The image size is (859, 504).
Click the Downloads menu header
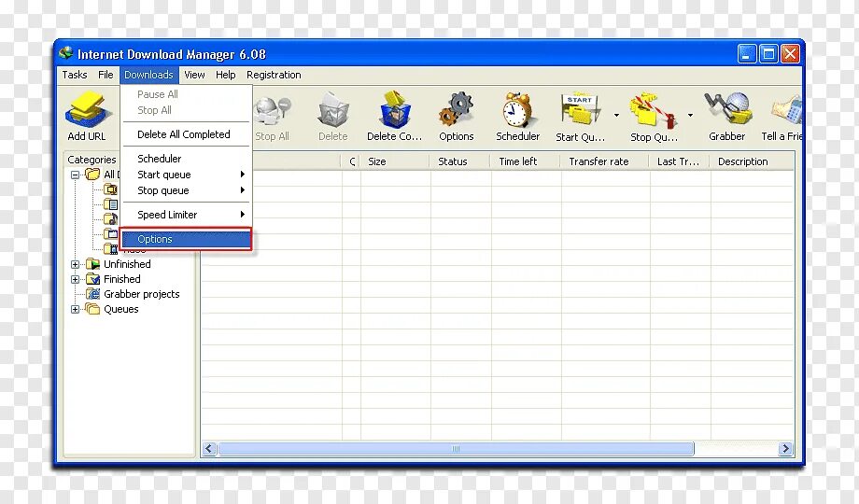(148, 75)
